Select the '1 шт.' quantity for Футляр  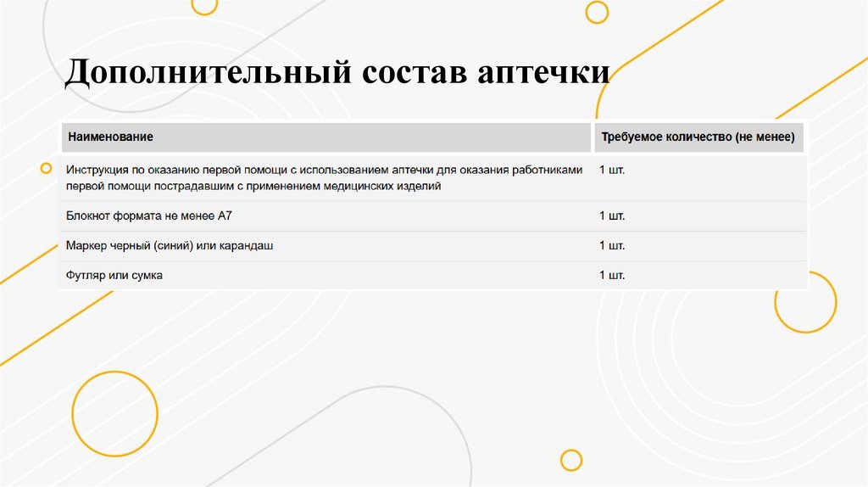tap(612, 276)
